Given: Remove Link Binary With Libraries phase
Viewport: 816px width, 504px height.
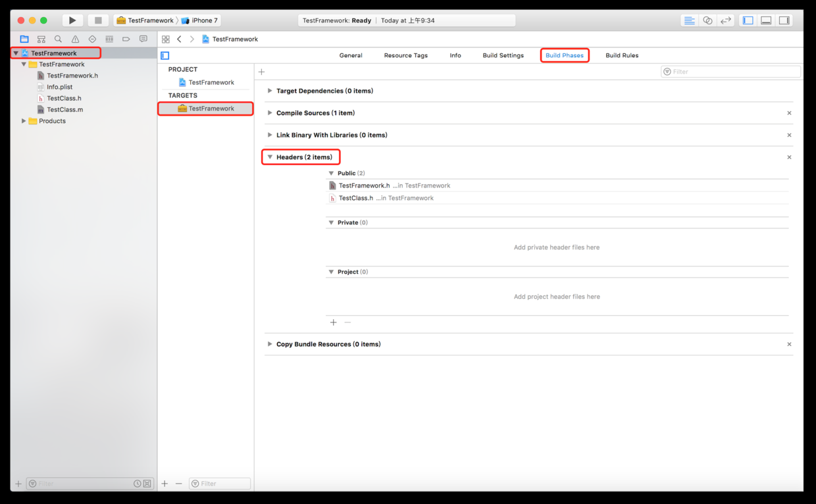Looking at the screenshot, I should pos(789,135).
